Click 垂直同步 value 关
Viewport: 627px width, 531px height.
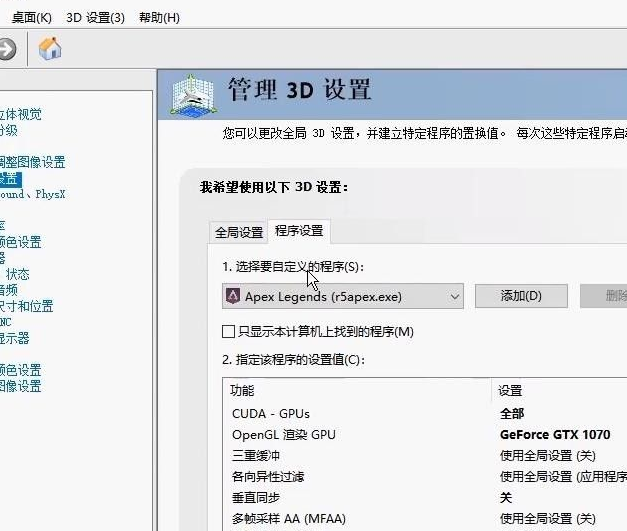click(x=506, y=498)
